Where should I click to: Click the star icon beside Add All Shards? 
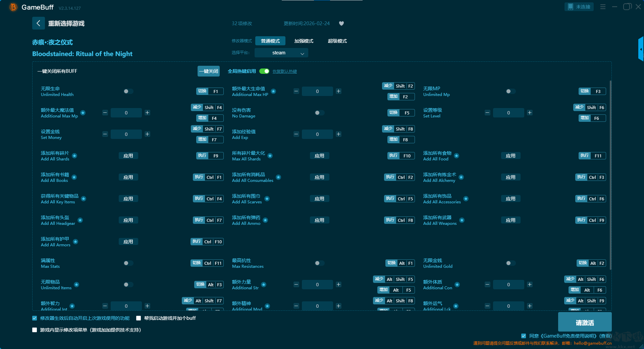click(x=74, y=156)
